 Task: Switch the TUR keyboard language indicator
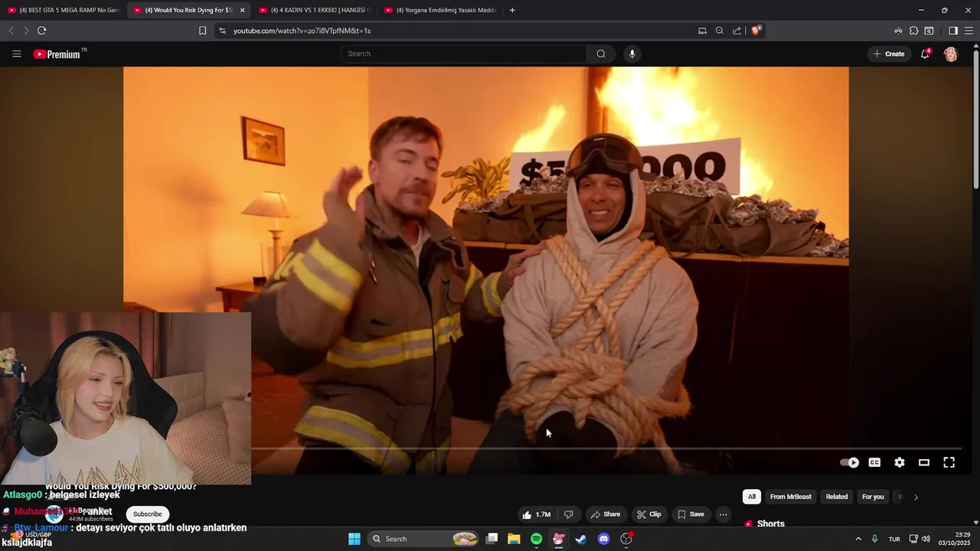tap(894, 539)
